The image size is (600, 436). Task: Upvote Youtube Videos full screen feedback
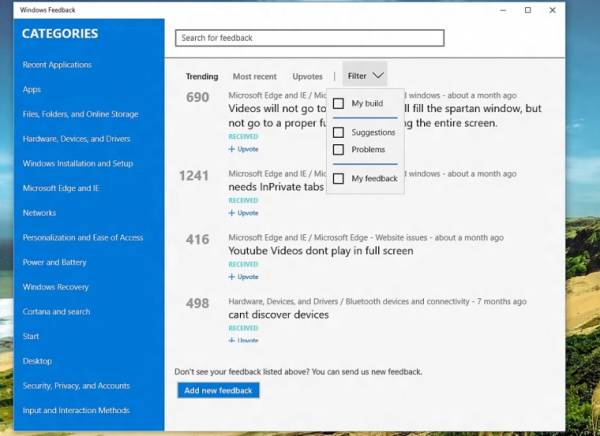click(x=243, y=277)
